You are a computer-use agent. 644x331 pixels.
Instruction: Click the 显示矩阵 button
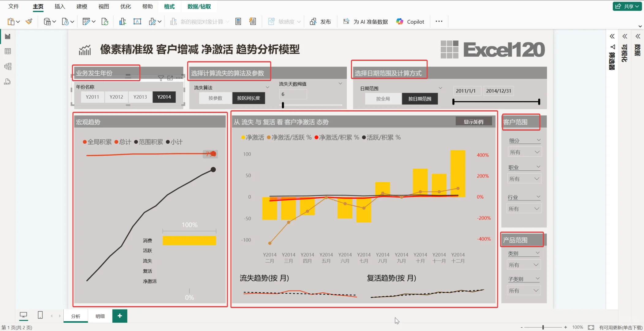(473, 121)
